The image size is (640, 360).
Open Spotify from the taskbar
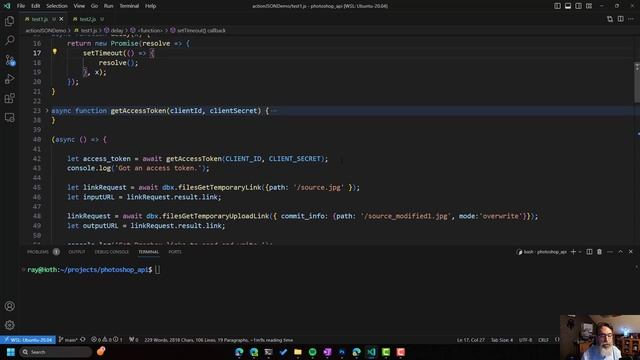(x=313, y=352)
